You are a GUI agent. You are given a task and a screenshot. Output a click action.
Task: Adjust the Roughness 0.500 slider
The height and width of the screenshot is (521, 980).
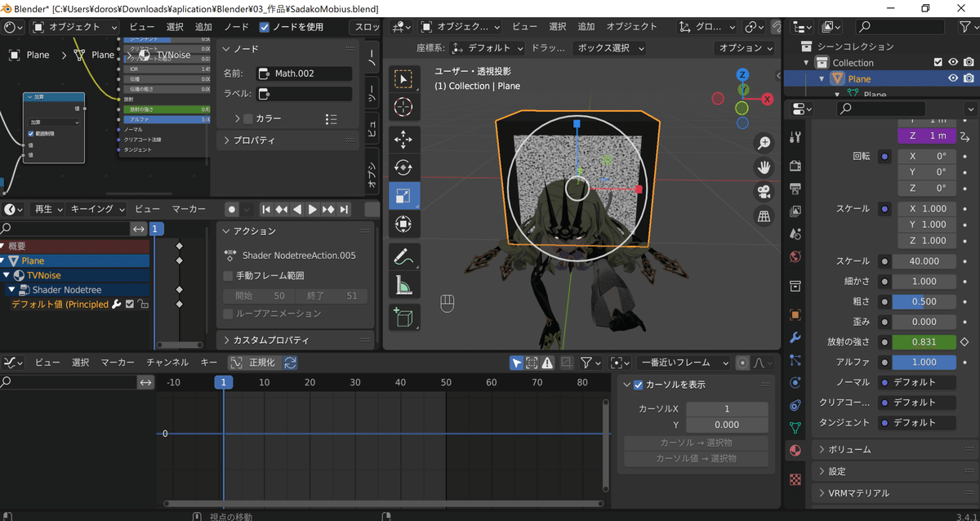924,301
